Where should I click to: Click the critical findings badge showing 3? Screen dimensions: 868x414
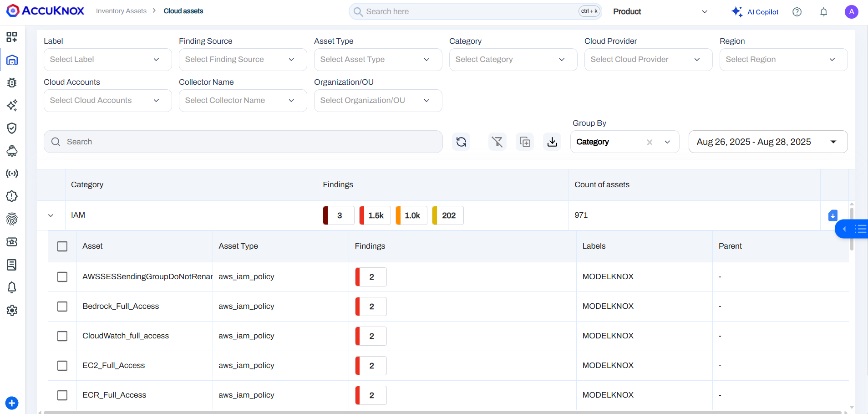[339, 215]
